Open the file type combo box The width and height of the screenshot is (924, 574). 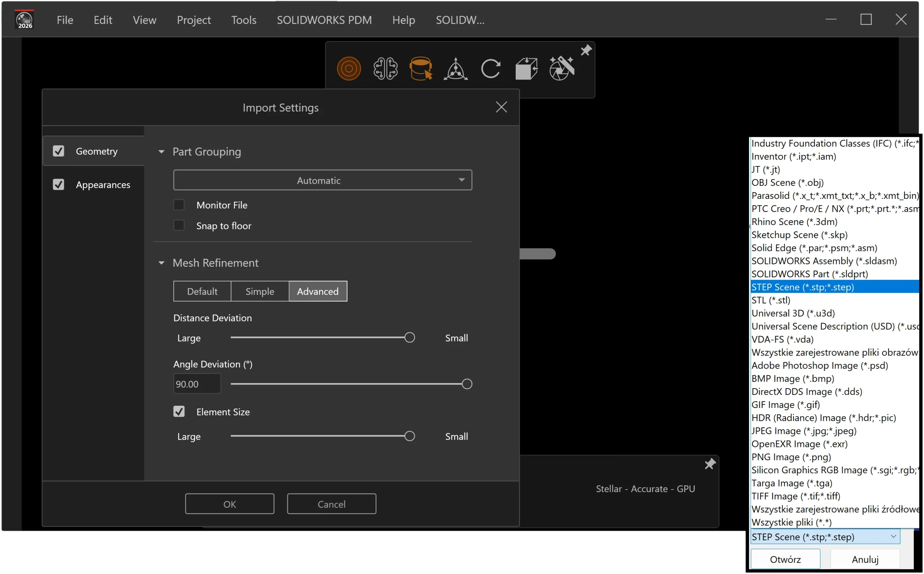pos(825,537)
